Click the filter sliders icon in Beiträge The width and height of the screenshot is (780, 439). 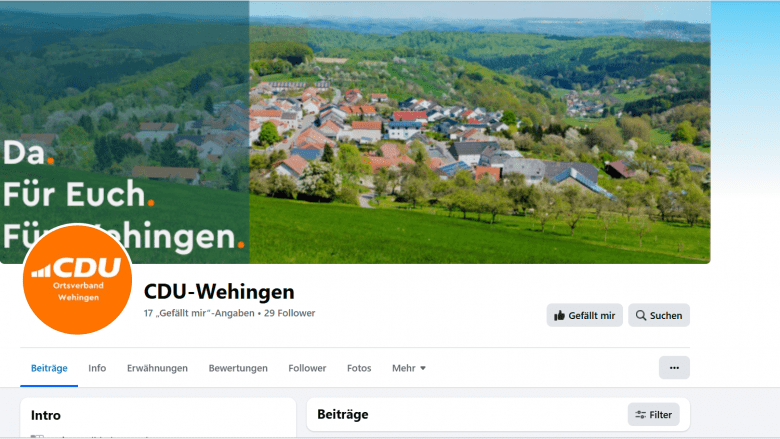pos(640,415)
